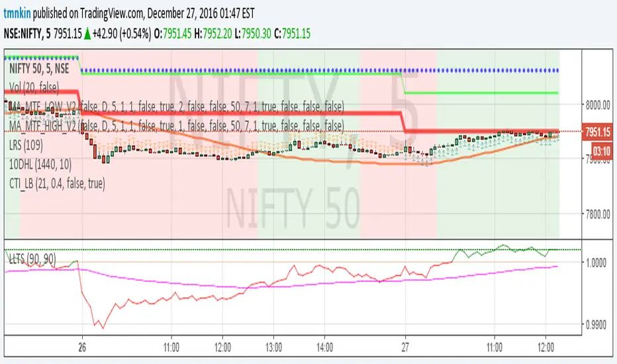The image size is (617, 364).
Task: Click the green up-arrow price change indicator
Action: point(87,34)
